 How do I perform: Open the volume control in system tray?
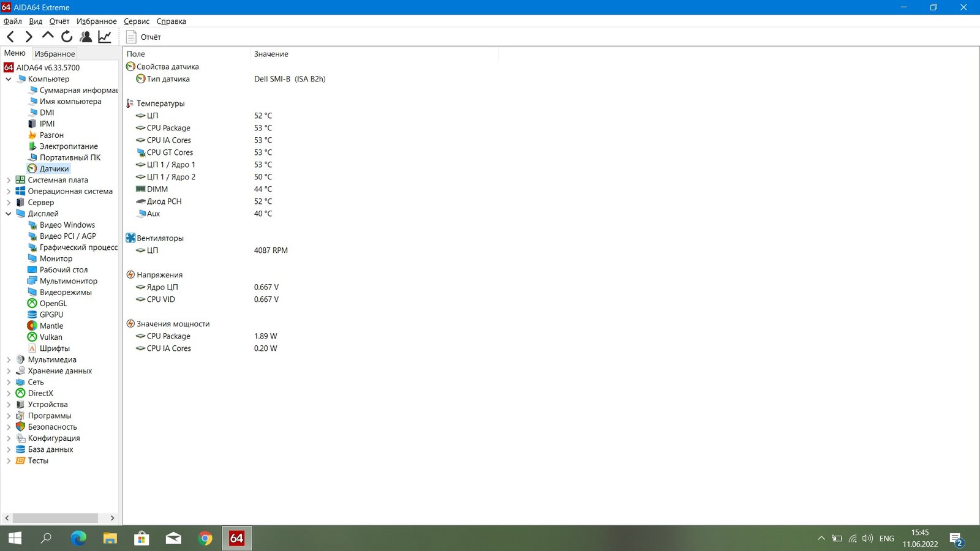tap(867, 539)
